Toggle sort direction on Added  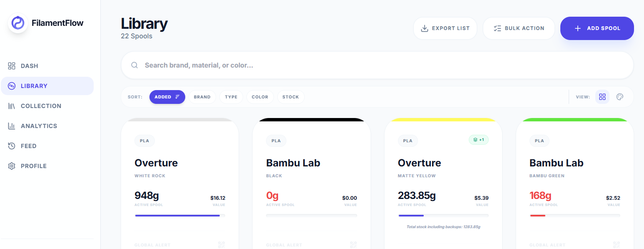click(177, 97)
